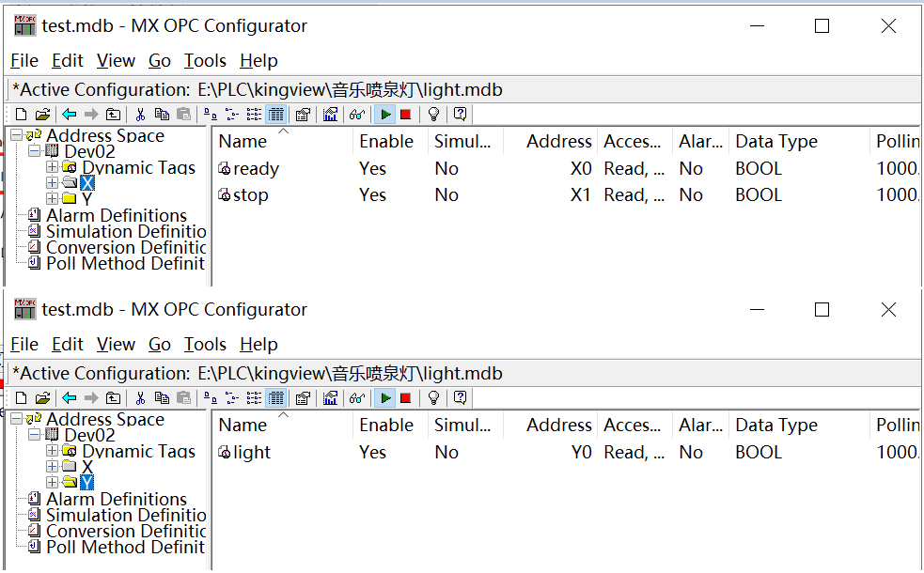The image size is (924, 573).
Task: Expand X folder node in upper window tree
Action: click(52, 182)
